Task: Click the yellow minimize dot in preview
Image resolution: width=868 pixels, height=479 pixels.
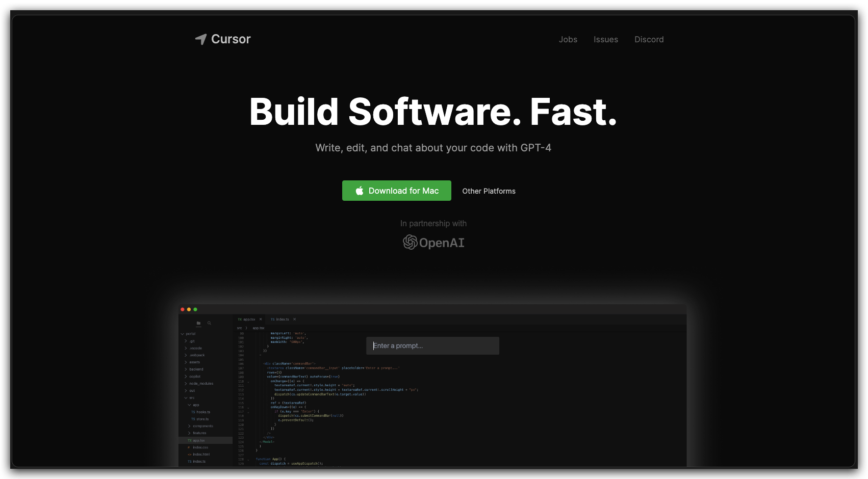Action: click(x=189, y=309)
